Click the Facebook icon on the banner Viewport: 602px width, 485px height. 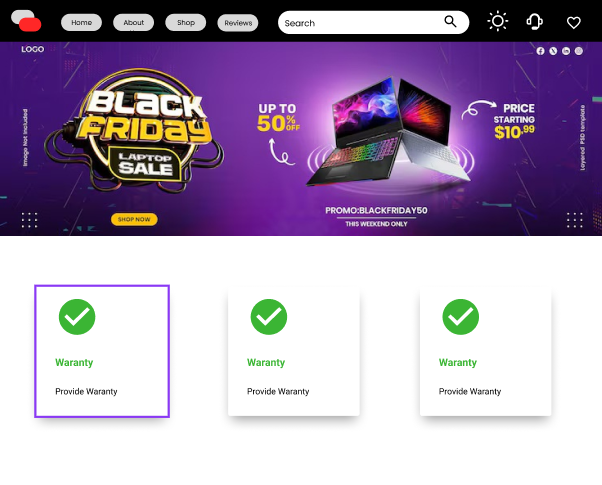[x=541, y=50]
